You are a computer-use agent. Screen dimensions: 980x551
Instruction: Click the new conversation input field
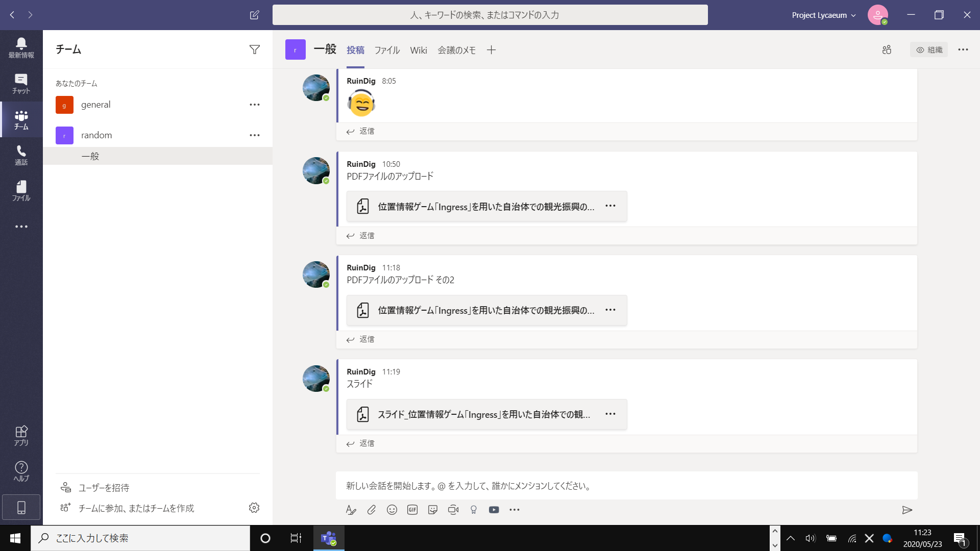click(561, 486)
